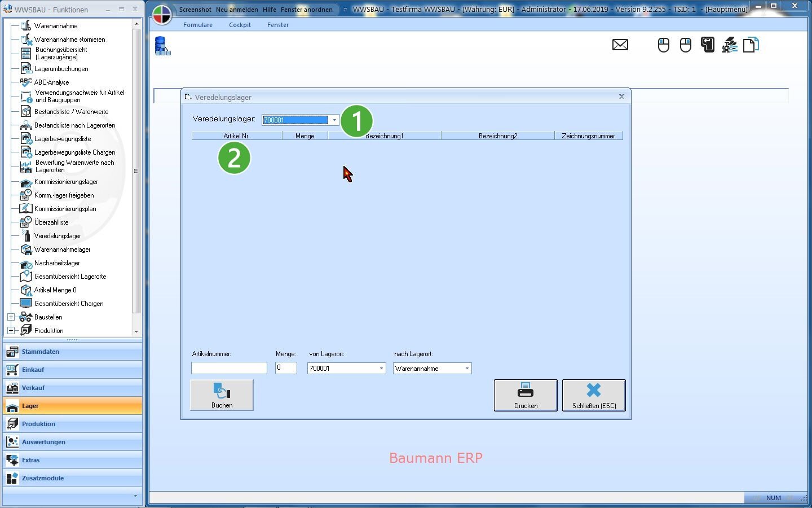Click the Buchungsübersicht (Lagerzugänge) icon
Screen dimensions: 812x508
[x=26, y=53]
